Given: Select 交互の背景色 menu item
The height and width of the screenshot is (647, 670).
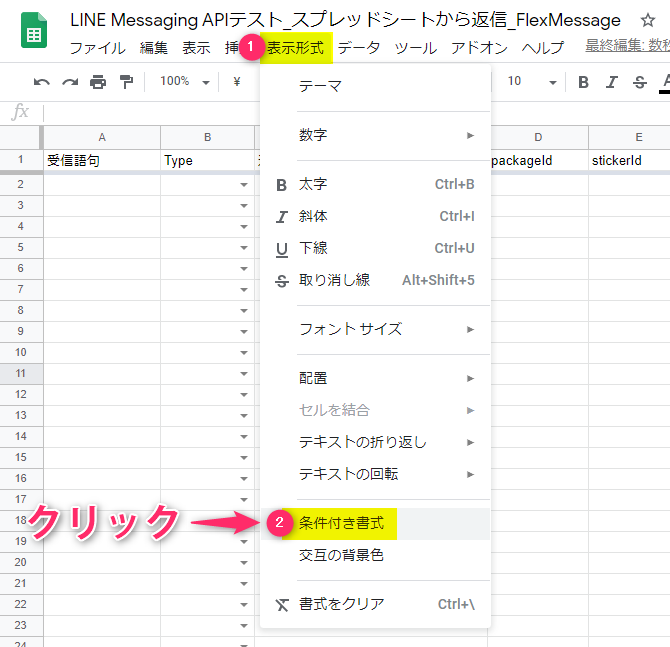Looking at the screenshot, I should [x=375, y=556].
